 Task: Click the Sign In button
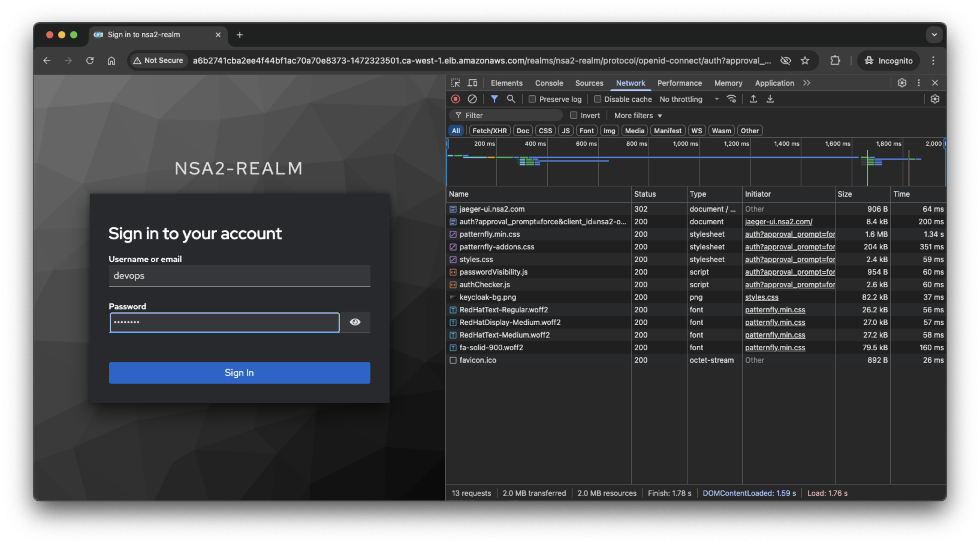[239, 373]
